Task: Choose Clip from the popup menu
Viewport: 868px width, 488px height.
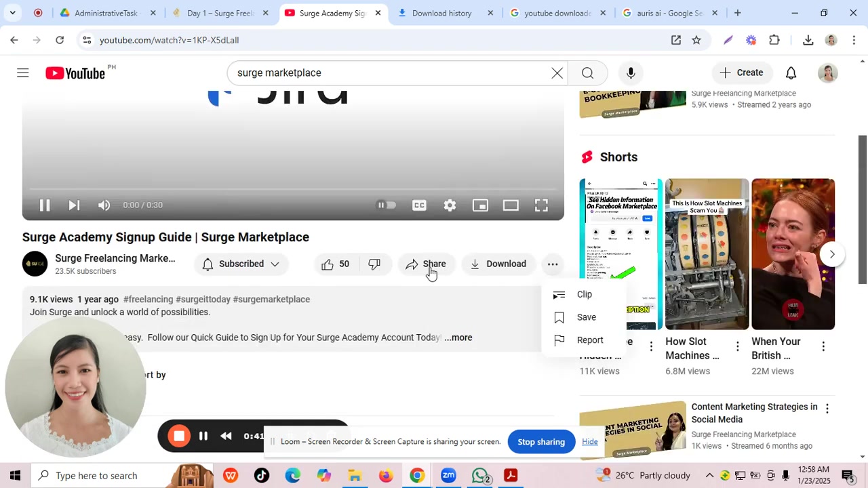Action: tap(584, 295)
